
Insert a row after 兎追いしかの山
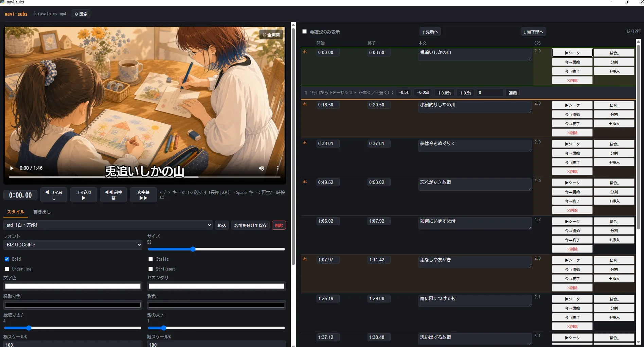pos(614,71)
